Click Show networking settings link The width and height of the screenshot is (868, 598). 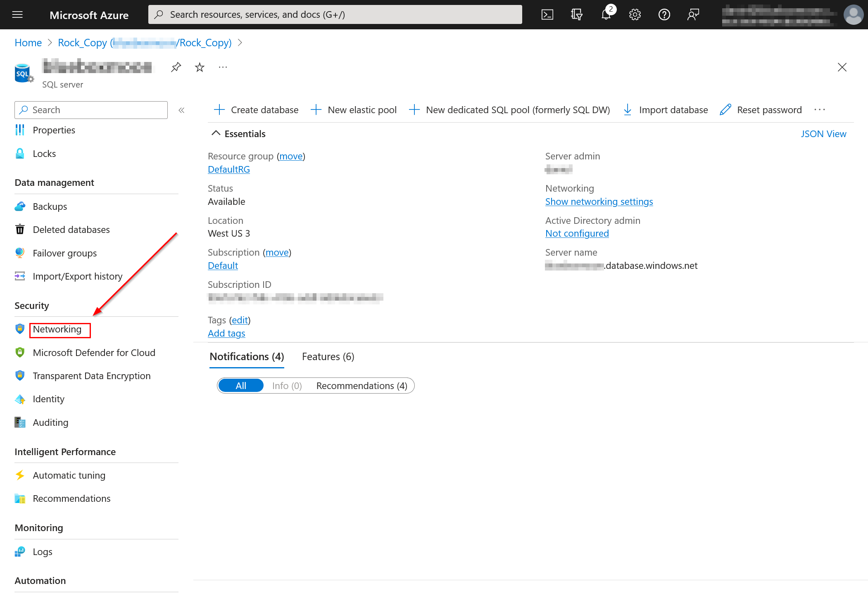click(x=599, y=202)
